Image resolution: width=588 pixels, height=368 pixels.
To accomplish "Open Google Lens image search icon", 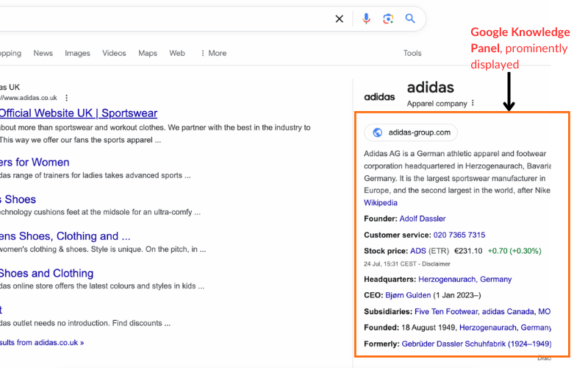I will point(388,18).
